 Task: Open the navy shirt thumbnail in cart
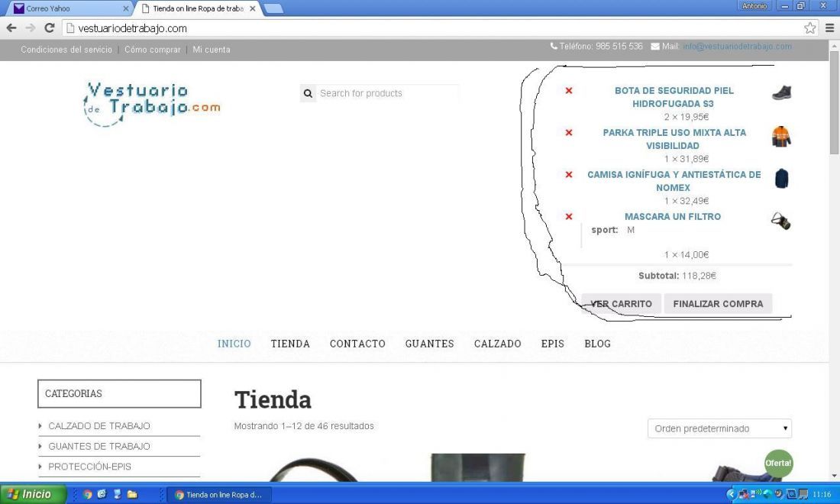782,179
